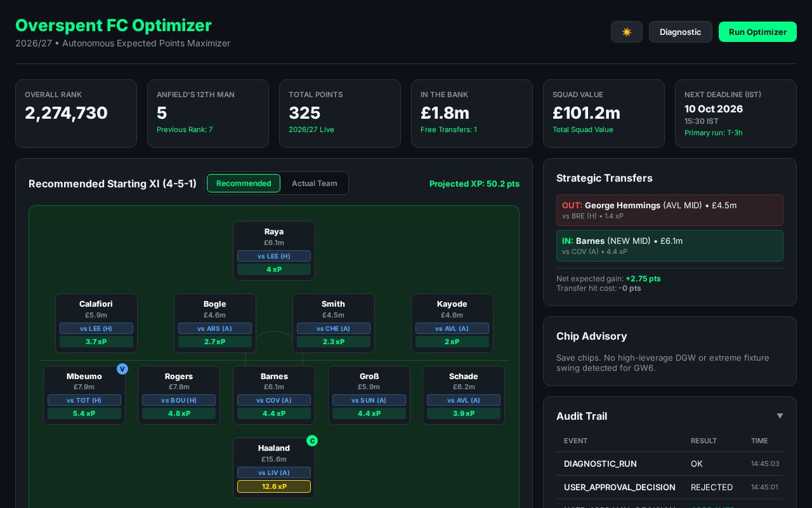Click the Chip Advisory heading
This screenshot has height=508, width=812.
(x=591, y=336)
